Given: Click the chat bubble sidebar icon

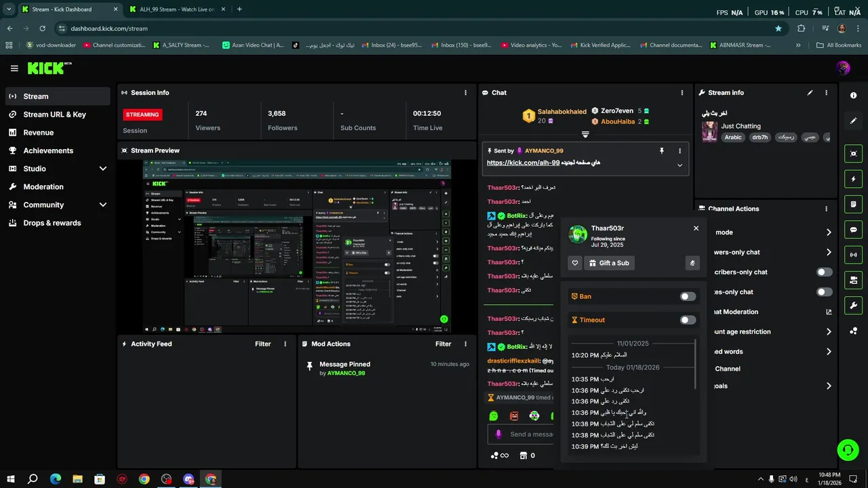Looking at the screenshot, I should pyautogui.click(x=854, y=230).
